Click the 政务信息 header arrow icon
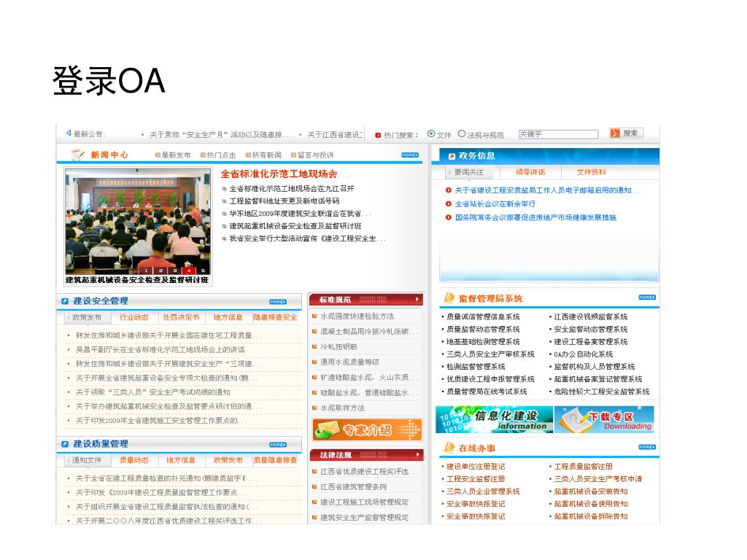 click(452, 156)
